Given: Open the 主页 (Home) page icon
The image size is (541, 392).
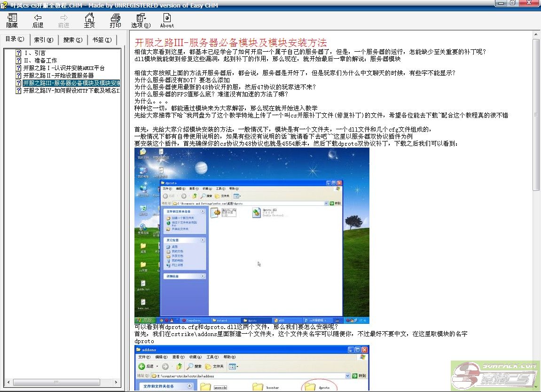Looking at the screenshot, I should pyautogui.click(x=89, y=20).
